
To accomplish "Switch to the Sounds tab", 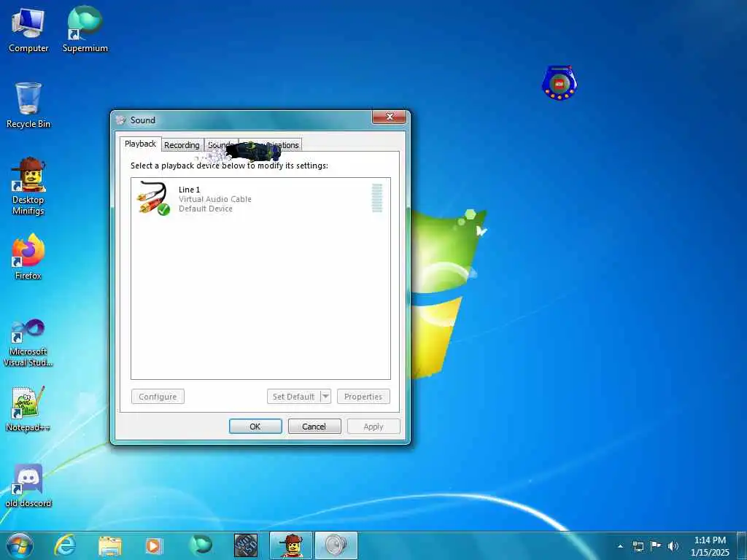I will [221, 145].
